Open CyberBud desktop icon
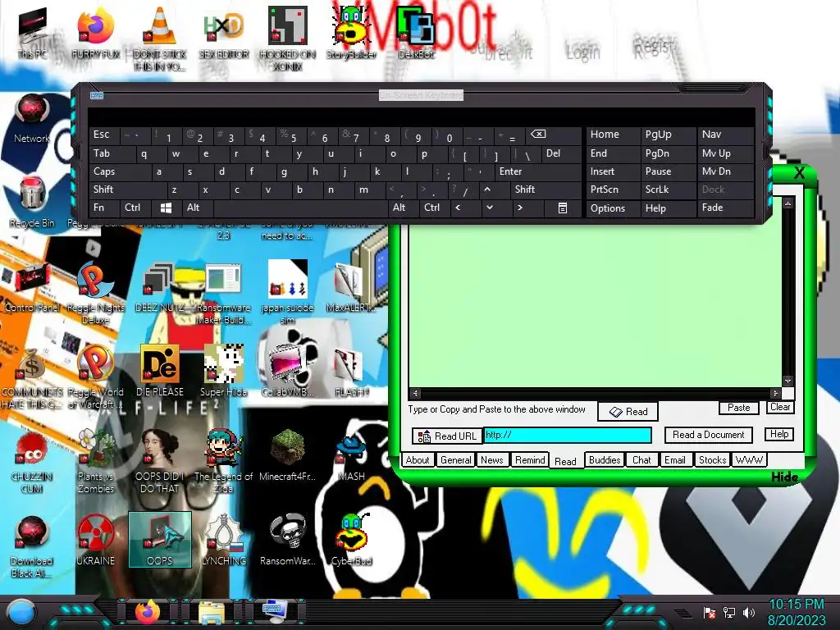Image resolution: width=840 pixels, height=630 pixels. point(351,540)
